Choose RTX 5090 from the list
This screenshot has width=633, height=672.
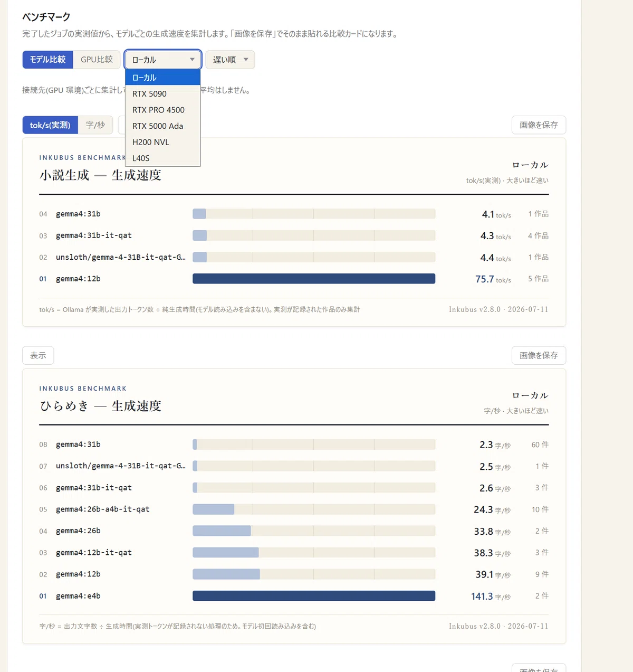point(163,93)
